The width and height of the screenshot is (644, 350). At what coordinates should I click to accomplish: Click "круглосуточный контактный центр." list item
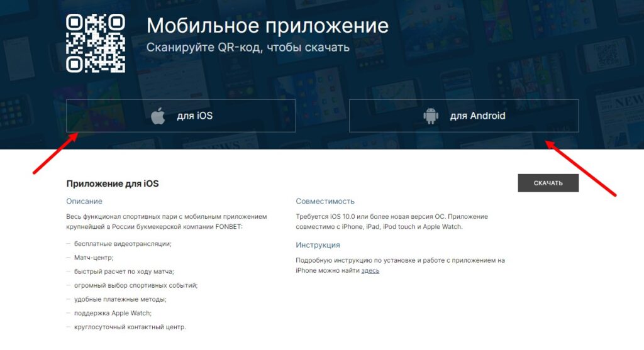coord(130,327)
